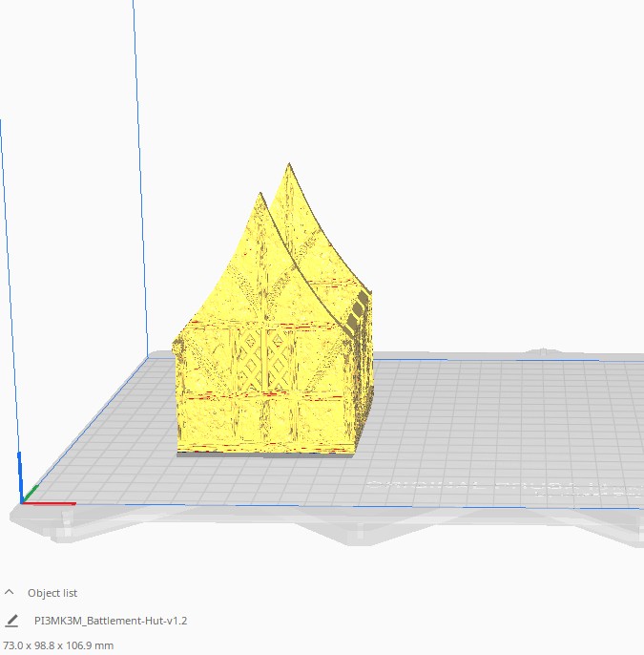Click the green Y axis marker at origin
The image size is (644, 655).
pyautogui.click(x=31, y=493)
